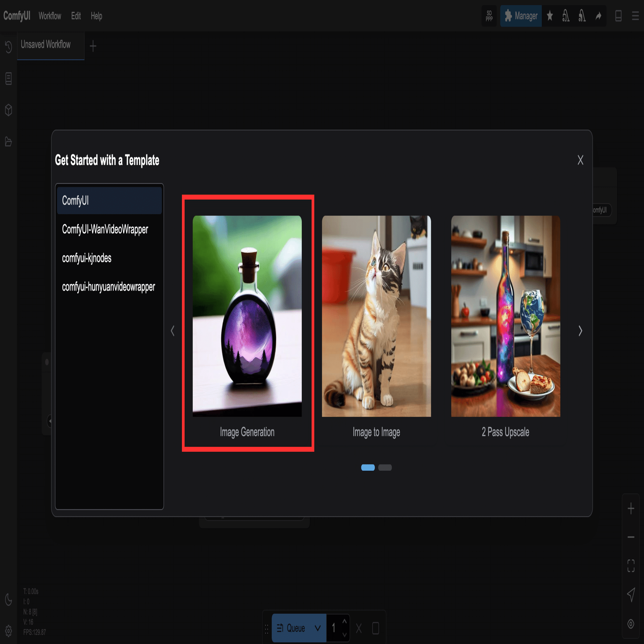Toggle link visibility eye icon
Viewport: 644px width, 644px height.
click(x=631, y=624)
